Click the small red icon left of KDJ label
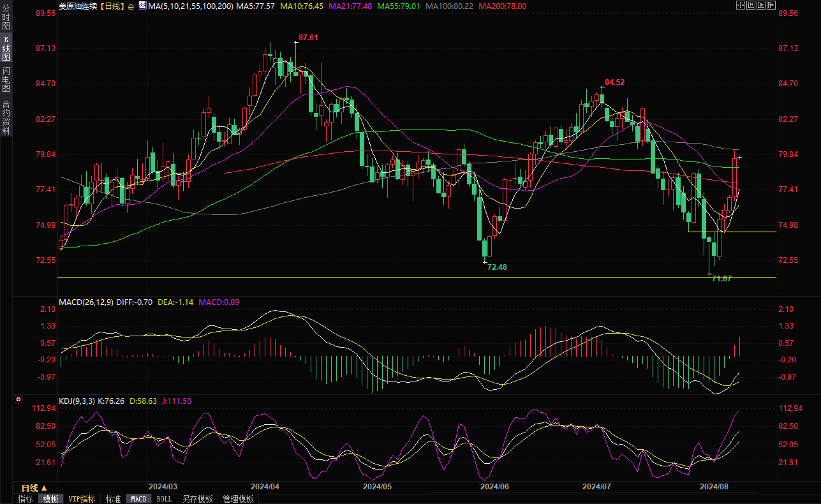 18,400
